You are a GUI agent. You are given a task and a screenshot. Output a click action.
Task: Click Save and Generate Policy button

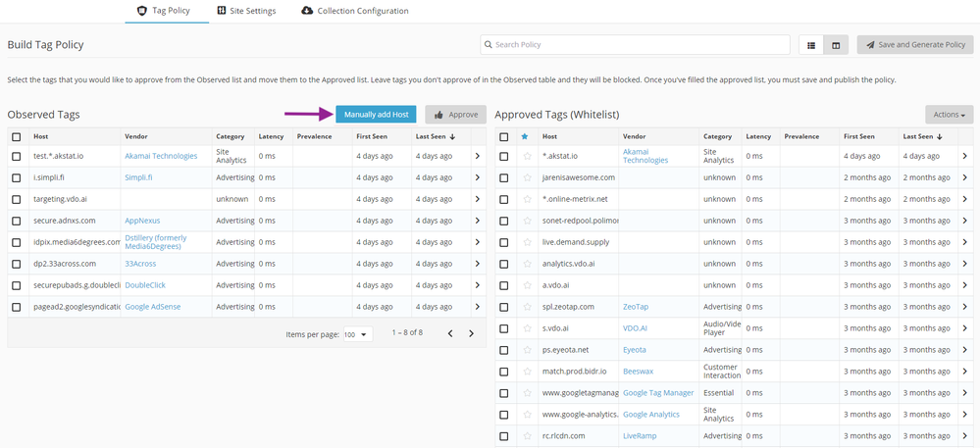tap(915, 45)
